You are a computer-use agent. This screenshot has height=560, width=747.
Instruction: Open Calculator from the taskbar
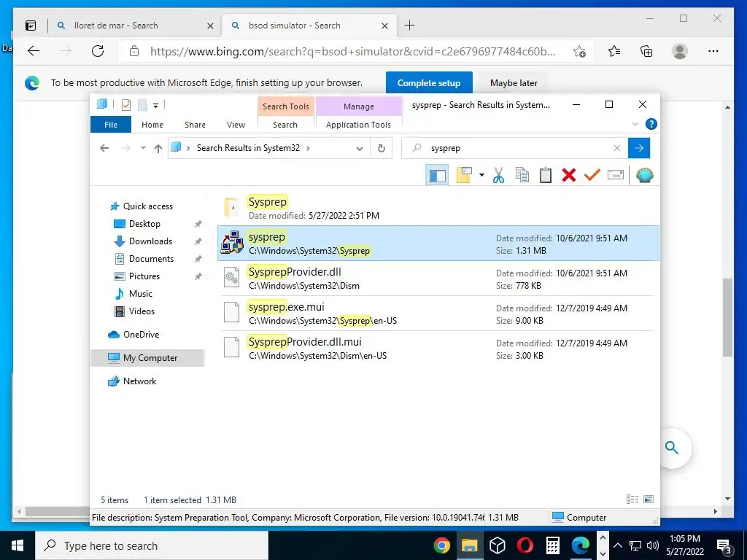553,545
